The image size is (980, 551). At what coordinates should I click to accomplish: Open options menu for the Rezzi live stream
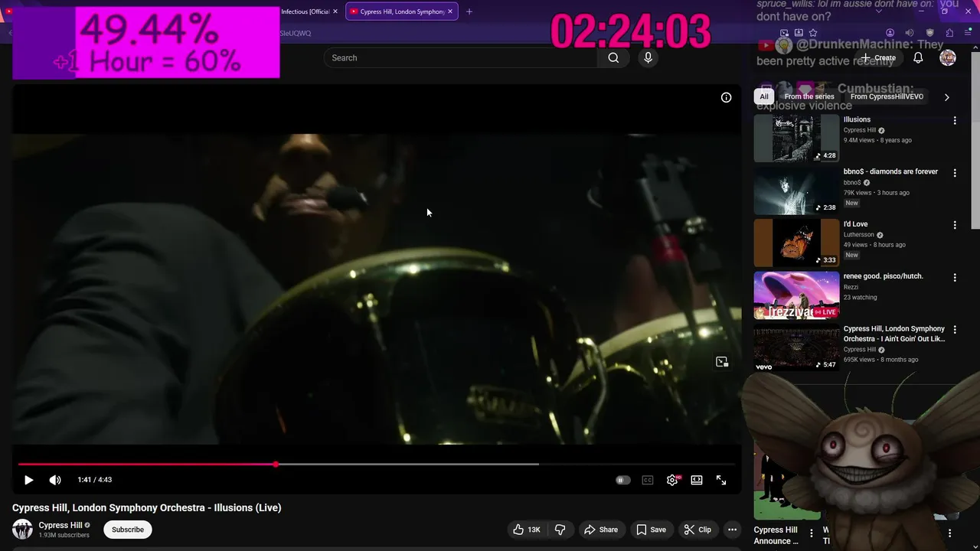pyautogui.click(x=955, y=277)
